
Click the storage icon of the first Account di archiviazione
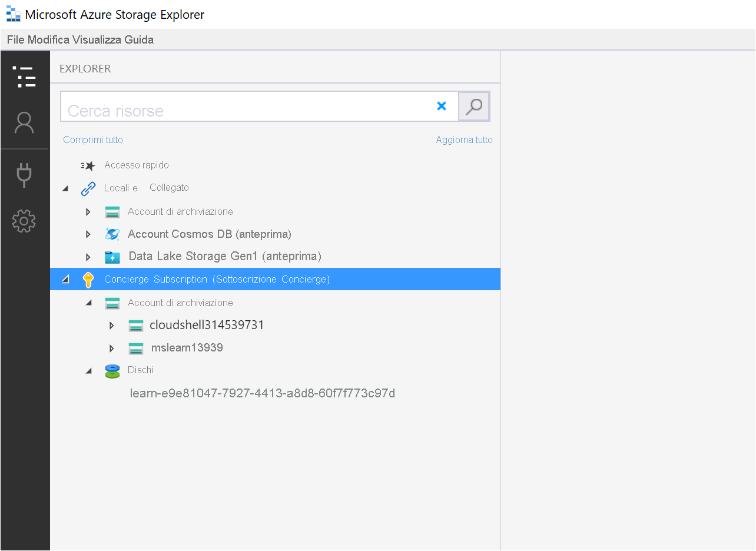[112, 212]
